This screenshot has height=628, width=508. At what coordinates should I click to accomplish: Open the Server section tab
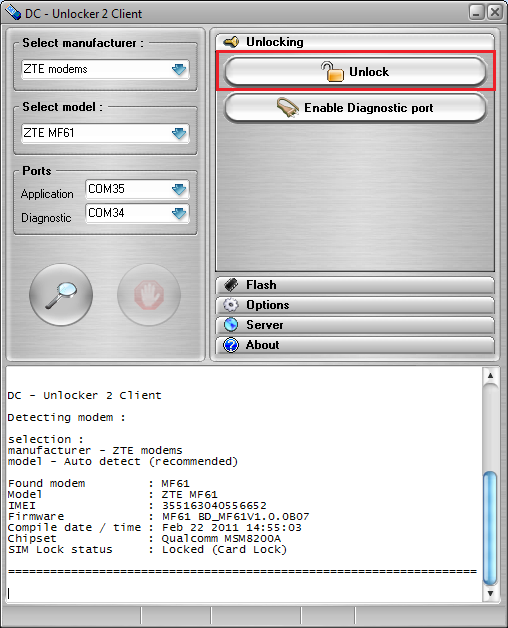click(x=355, y=325)
